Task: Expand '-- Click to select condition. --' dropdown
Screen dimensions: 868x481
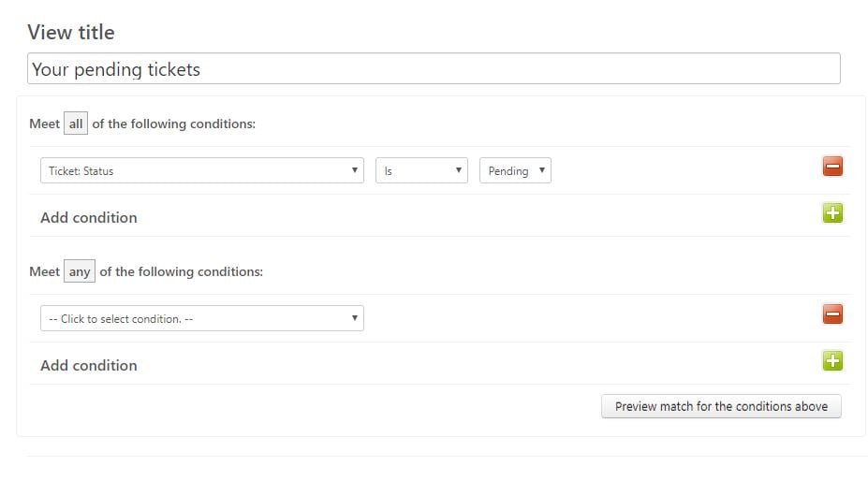Action: click(x=202, y=318)
